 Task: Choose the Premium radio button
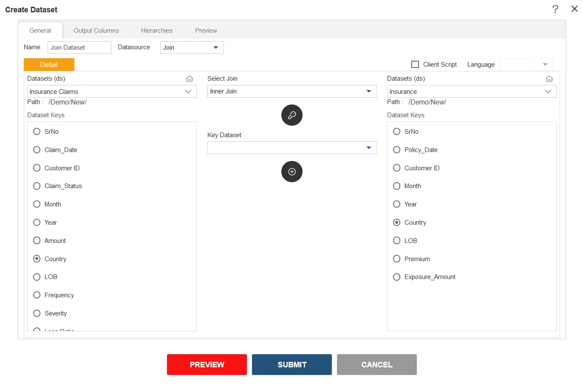click(397, 259)
